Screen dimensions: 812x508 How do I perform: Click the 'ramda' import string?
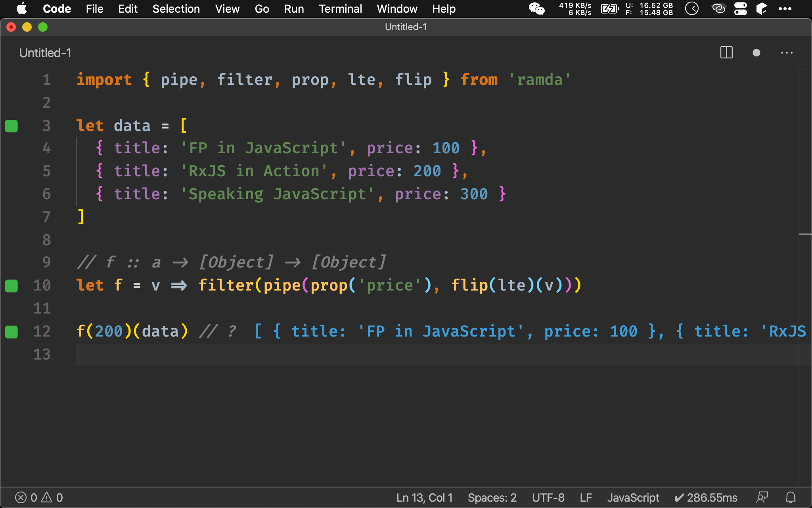point(540,80)
